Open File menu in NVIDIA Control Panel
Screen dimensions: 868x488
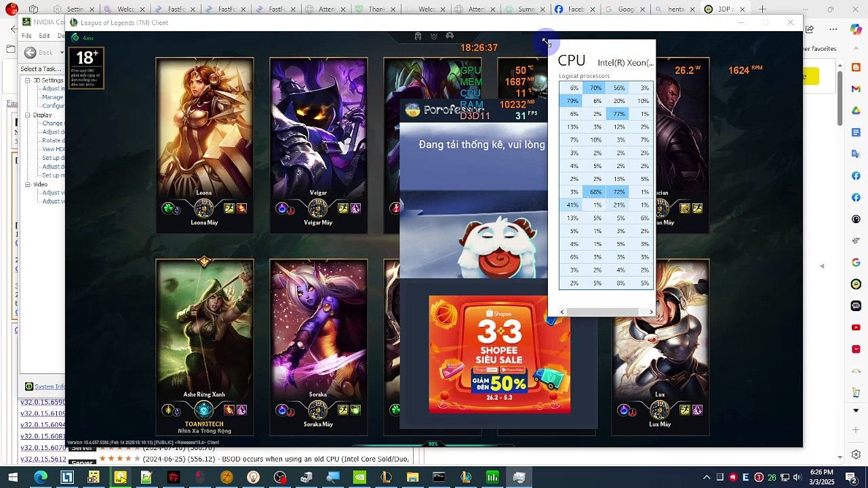click(x=27, y=36)
